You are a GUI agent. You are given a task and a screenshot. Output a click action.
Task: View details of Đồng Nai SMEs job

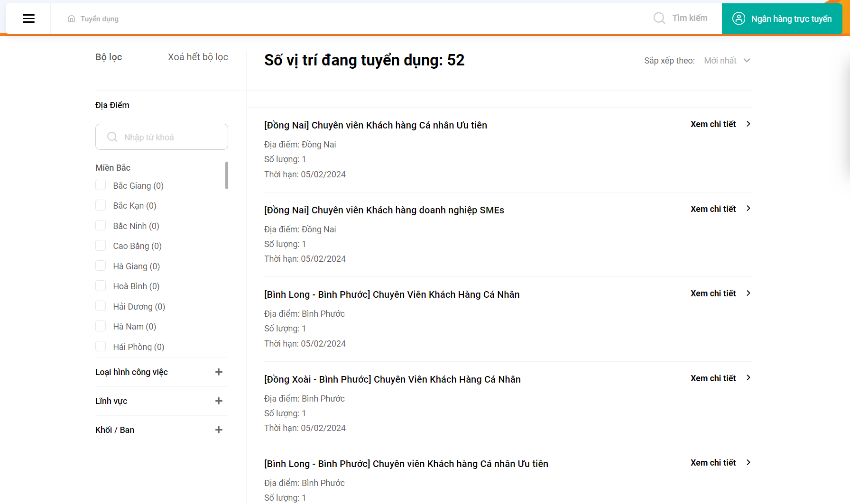tap(713, 209)
